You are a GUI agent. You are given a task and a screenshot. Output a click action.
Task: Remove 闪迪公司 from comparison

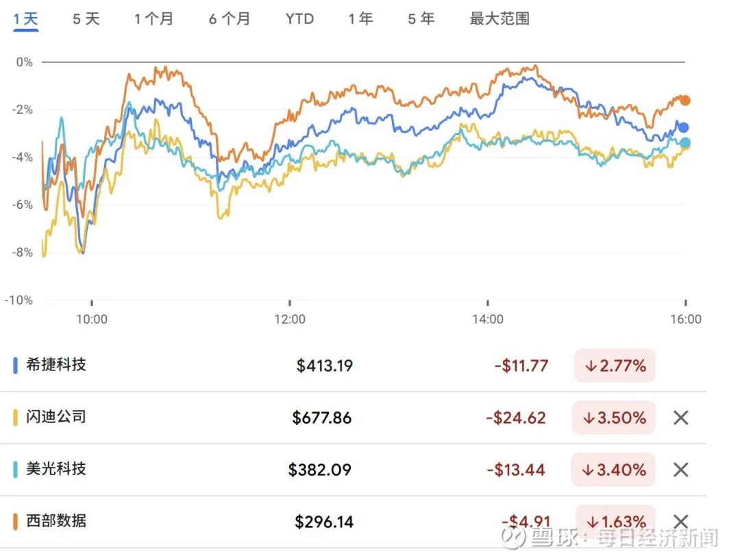tap(680, 418)
